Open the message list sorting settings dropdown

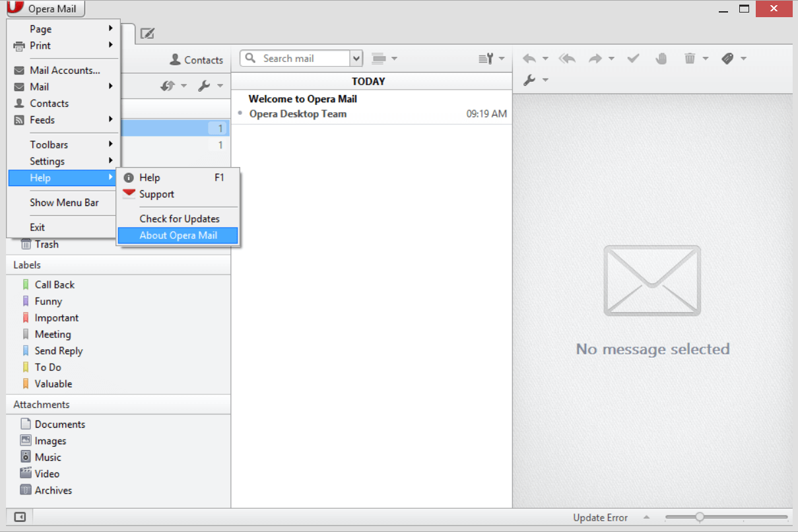point(492,58)
